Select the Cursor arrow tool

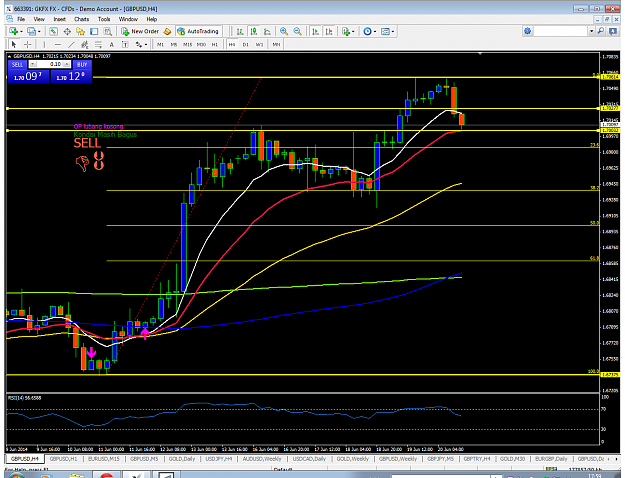tap(14, 44)
